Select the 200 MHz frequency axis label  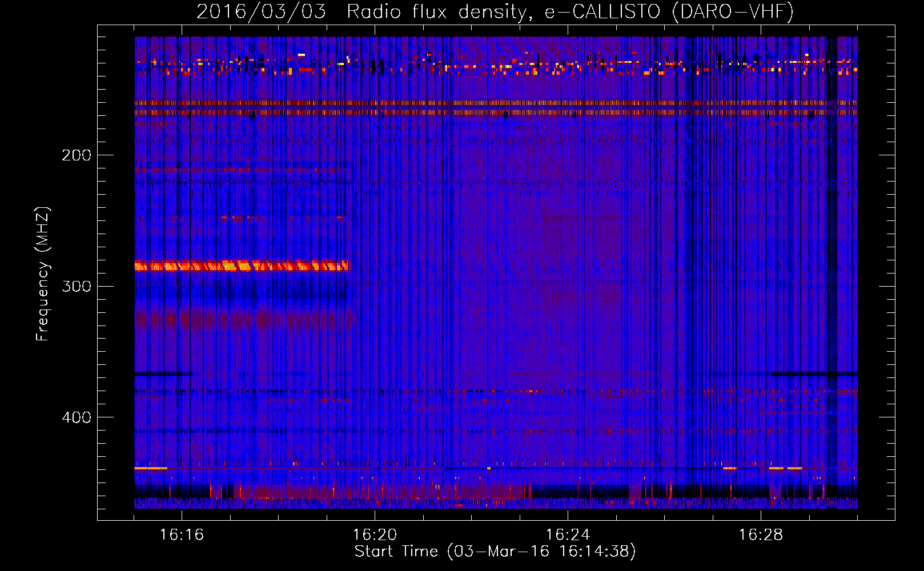tap(76, 155)
